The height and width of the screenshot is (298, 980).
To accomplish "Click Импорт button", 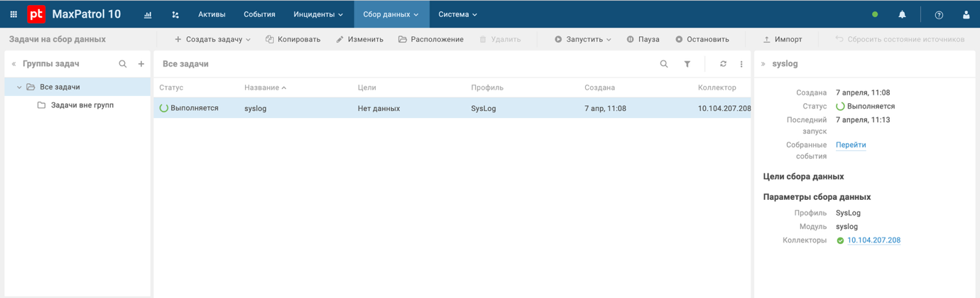I will (x=783, y=39).
